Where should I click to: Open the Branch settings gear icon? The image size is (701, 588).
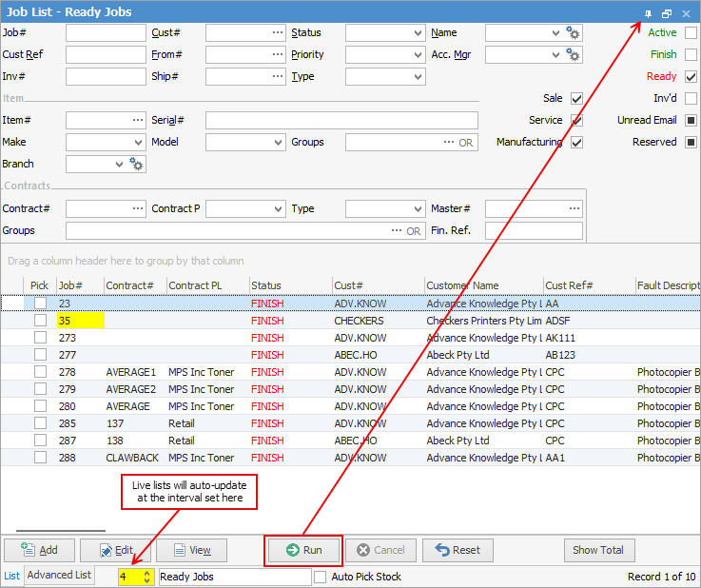coord(136,164)
